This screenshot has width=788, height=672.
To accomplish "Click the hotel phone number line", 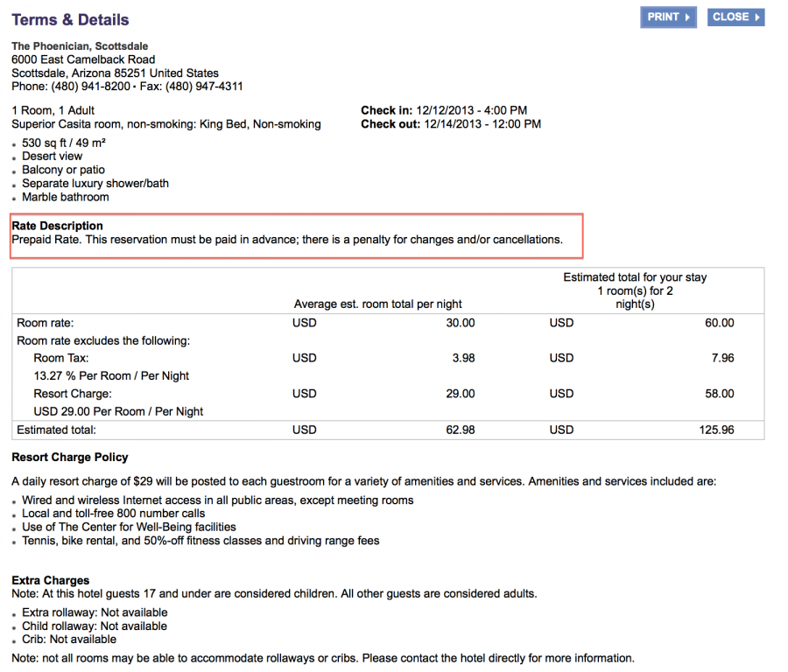I will 127,87.
